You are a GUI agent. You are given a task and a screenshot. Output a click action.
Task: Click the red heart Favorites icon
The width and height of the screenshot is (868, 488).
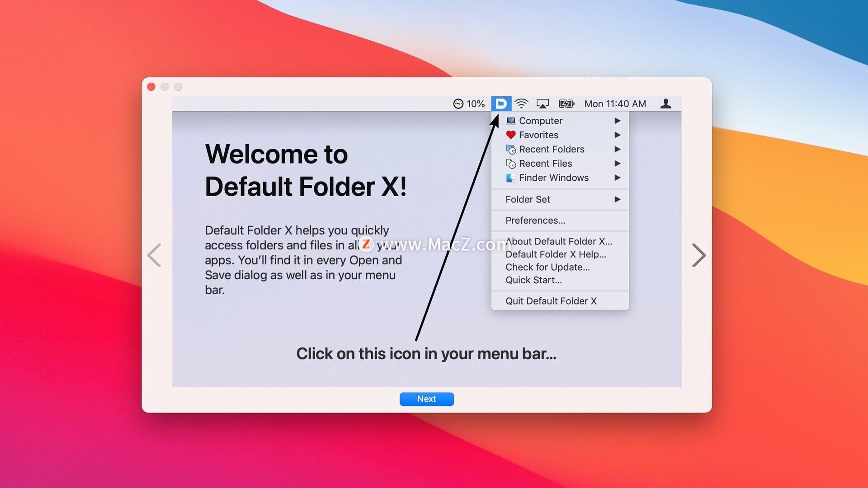point(511,135)
